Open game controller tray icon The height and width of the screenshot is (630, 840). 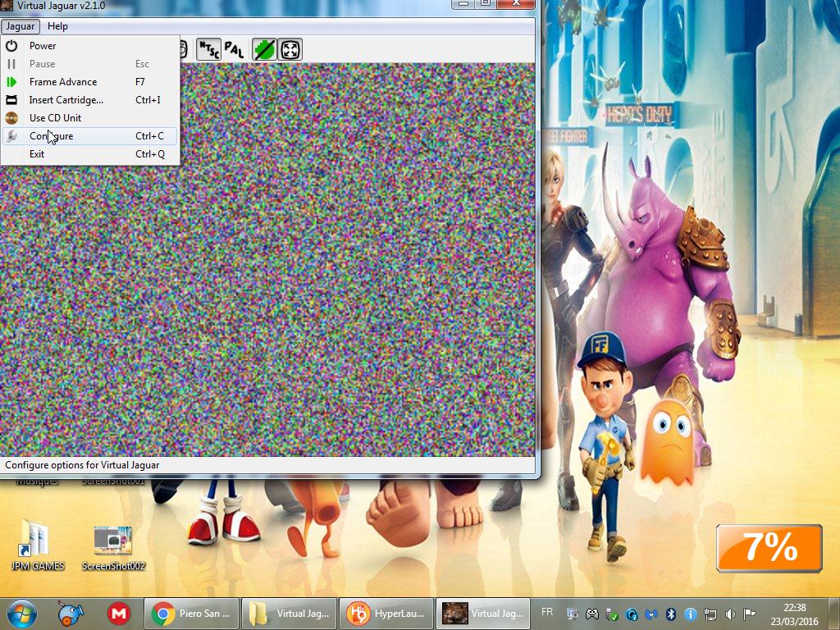(592, 614)
